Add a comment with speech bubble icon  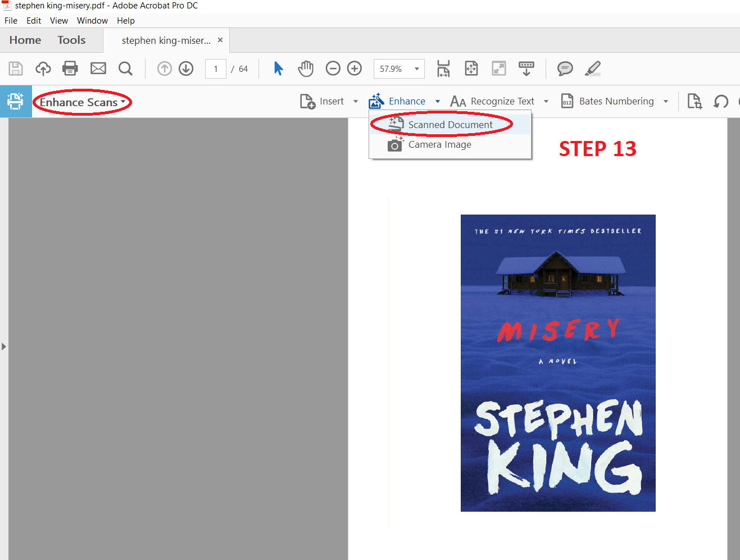(565, 69)
